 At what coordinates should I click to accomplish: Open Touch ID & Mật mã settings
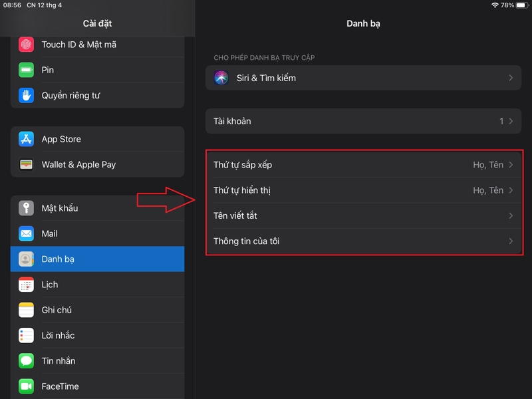pos(97,45)
